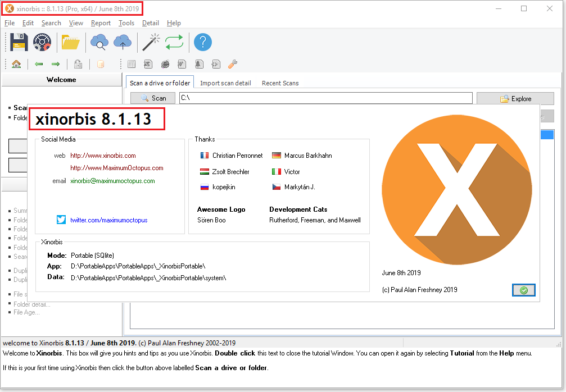Open help via blue question mark icon
566x392 pixels.
tap(203, 42)
